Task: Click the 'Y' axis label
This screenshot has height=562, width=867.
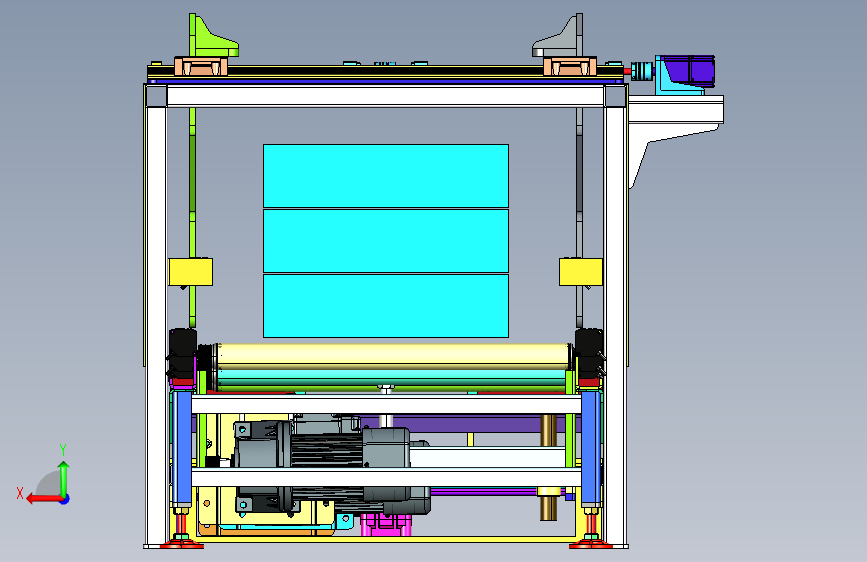Action: pyautogui.click(x=63, y=450)
